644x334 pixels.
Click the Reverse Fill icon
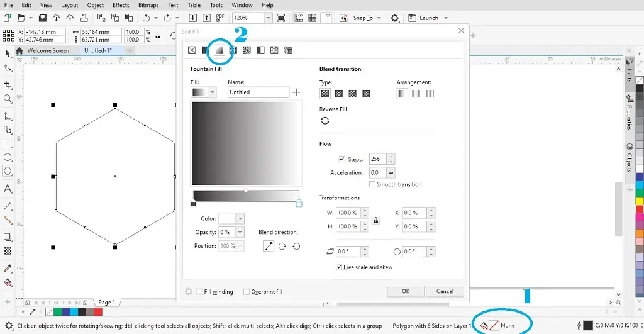click(325, 121)
